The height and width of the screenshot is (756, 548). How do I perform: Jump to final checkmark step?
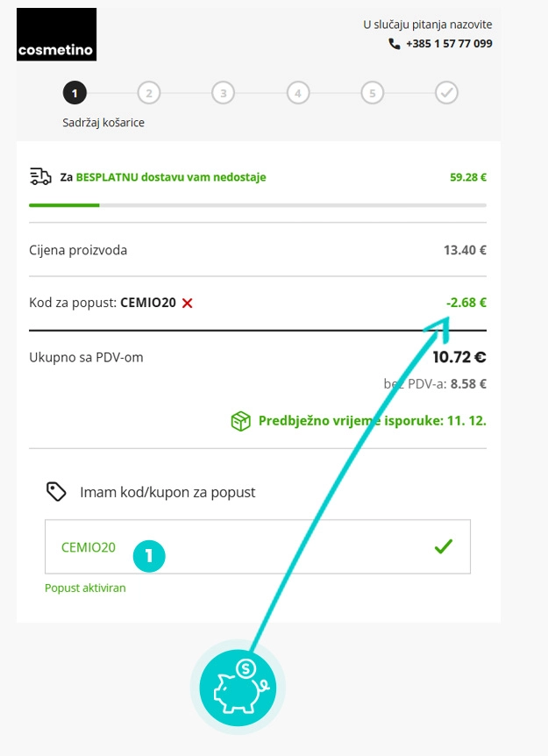pyautogui.click(x=447, y=92)
